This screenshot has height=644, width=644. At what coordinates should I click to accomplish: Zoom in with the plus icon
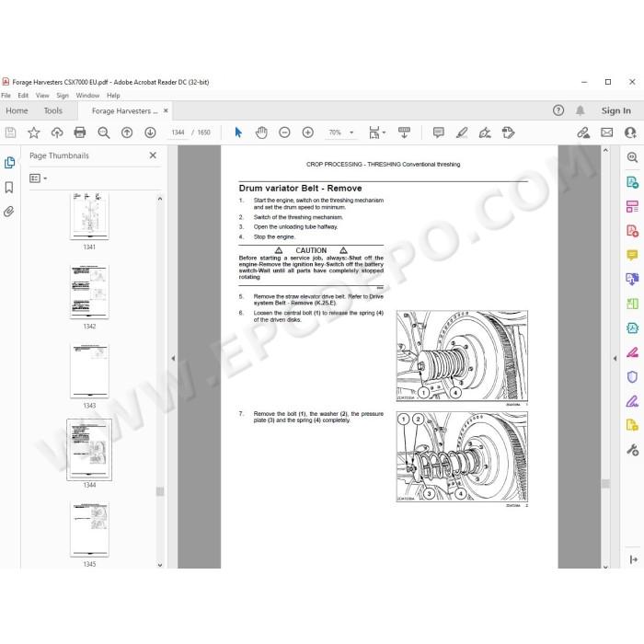point(307,132)
